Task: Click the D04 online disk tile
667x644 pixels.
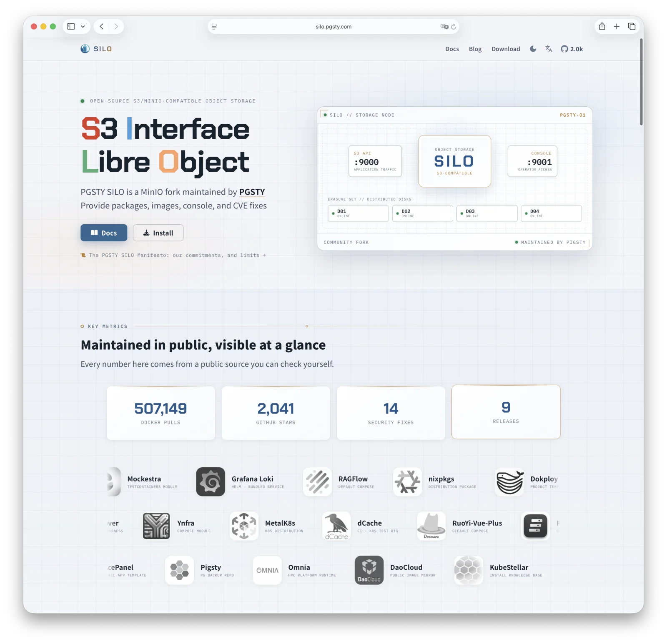Action: pyautogui.click(x=551, y=213)
